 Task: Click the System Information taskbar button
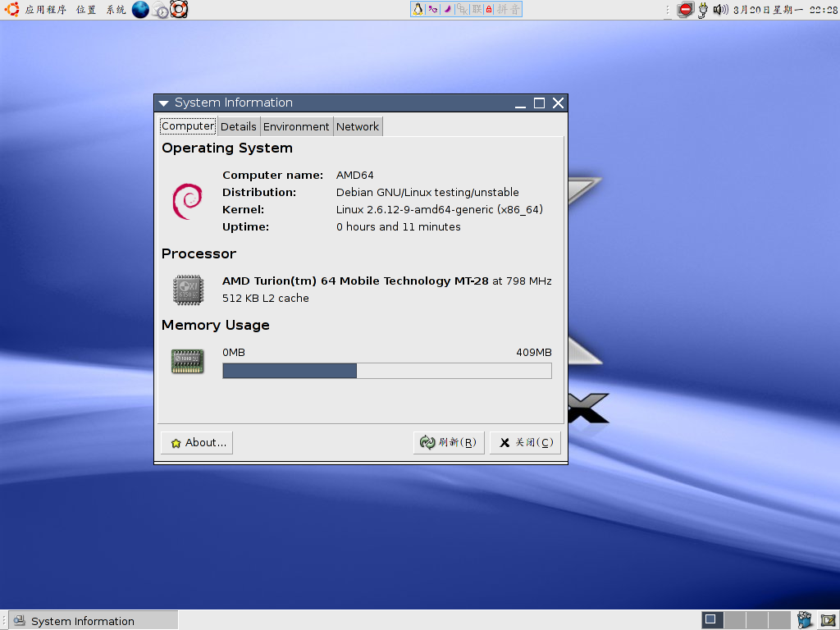[x=94, y=620]
